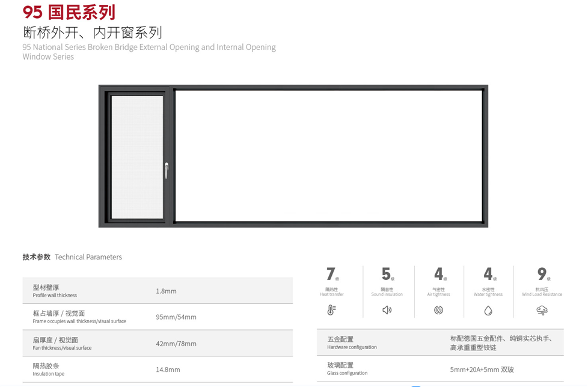Click the red '95 国民系列' title
The image size is (588, 387).
click(x=68, y=11)
